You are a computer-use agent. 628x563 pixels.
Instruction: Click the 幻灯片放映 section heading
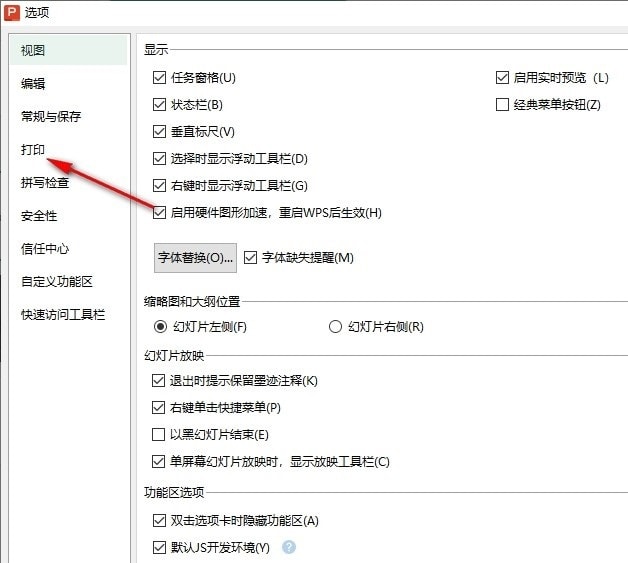click(174, 355)
